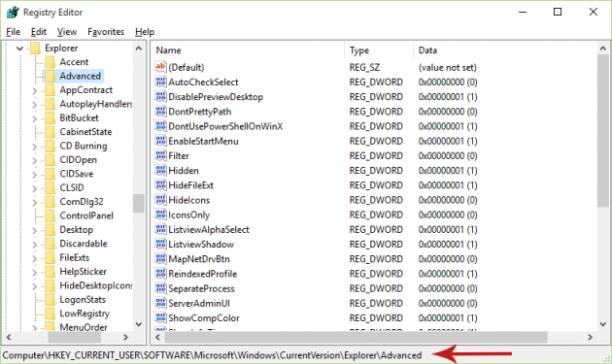This screenshot has width=612, height=364.
Task: Expand the Desktop key
Action: (x=34, y=230)
